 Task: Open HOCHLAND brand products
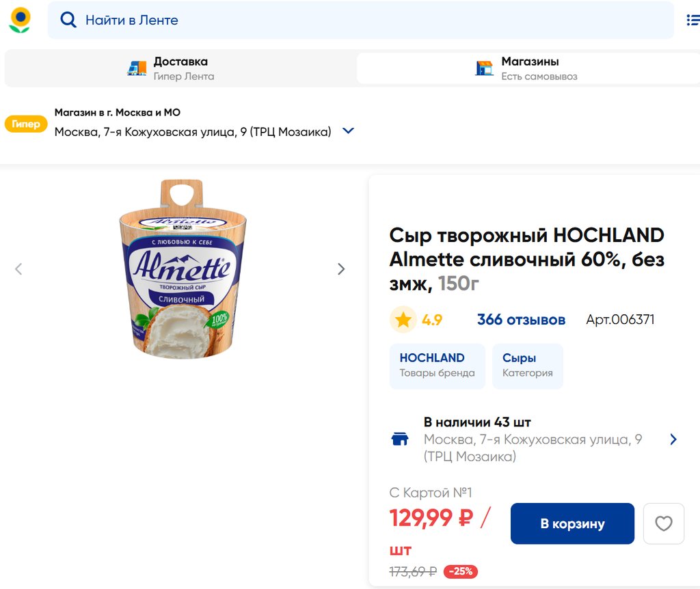tap(437, 366)
